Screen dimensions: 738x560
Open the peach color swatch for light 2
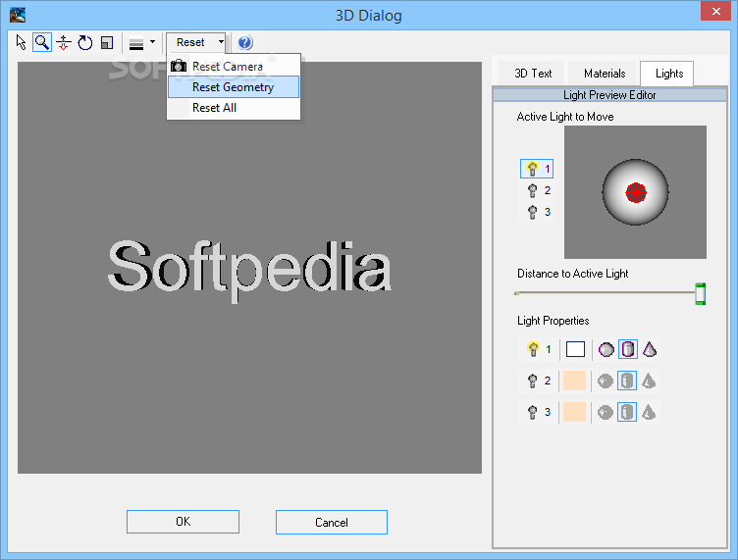coord(574,381)
